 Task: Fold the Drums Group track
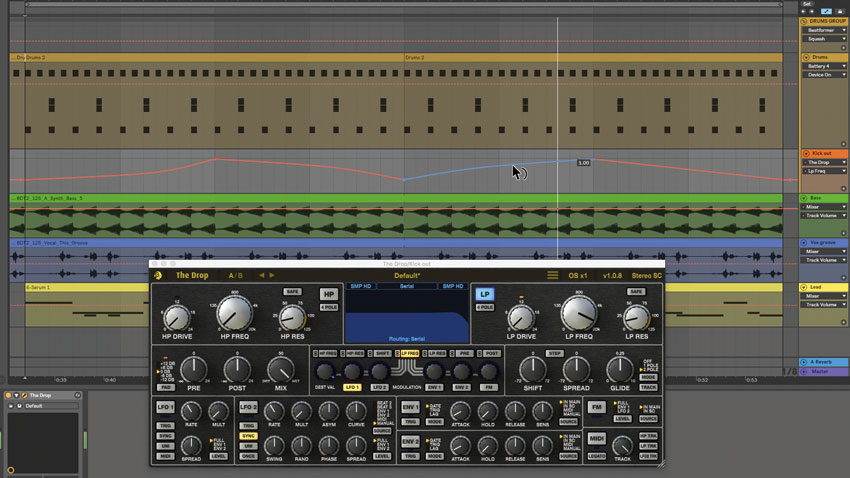coord(804,21)
